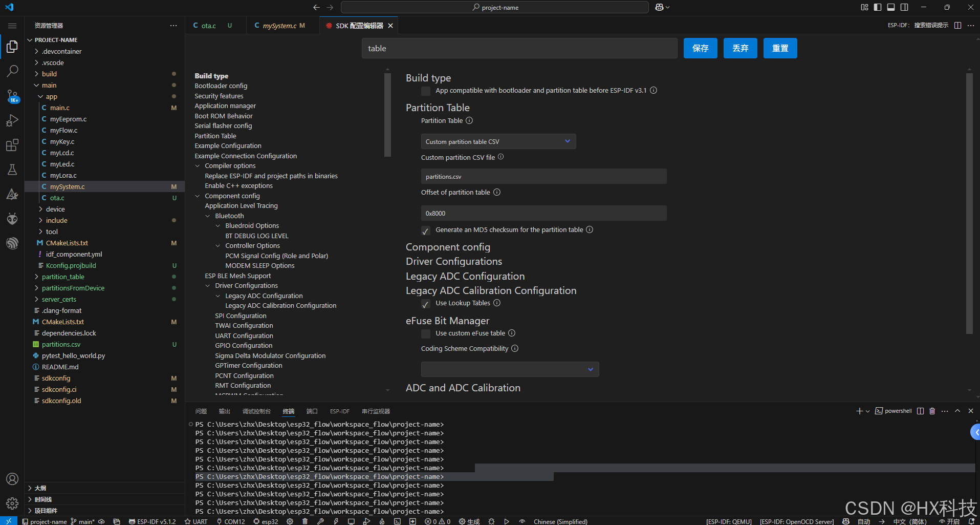Click COM12 port selector in status bar
This screenshot has width=980, height=525.
(231, 521)
